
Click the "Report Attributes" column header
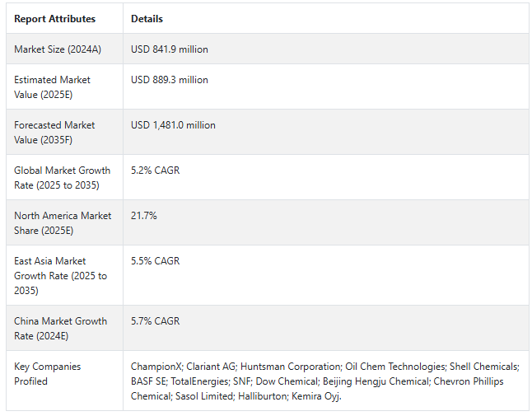click(x=54, y=19)
